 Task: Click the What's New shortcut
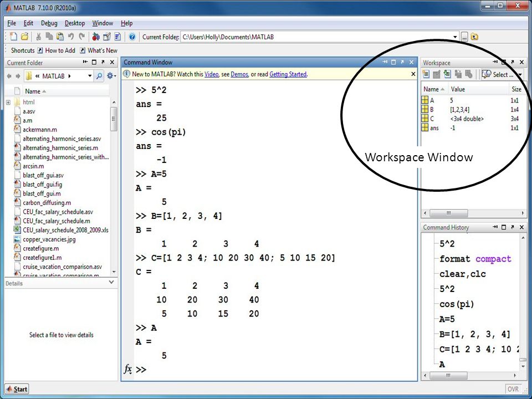click(99, 50)
